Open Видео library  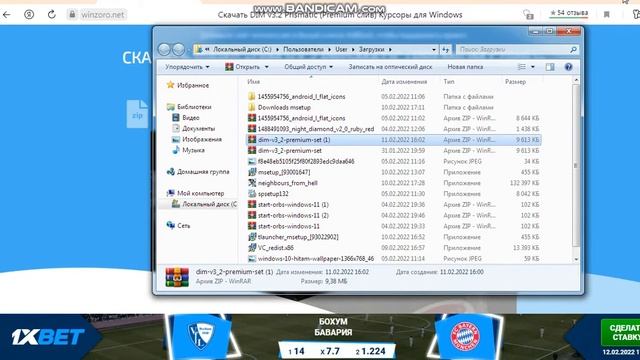[191, 118]
